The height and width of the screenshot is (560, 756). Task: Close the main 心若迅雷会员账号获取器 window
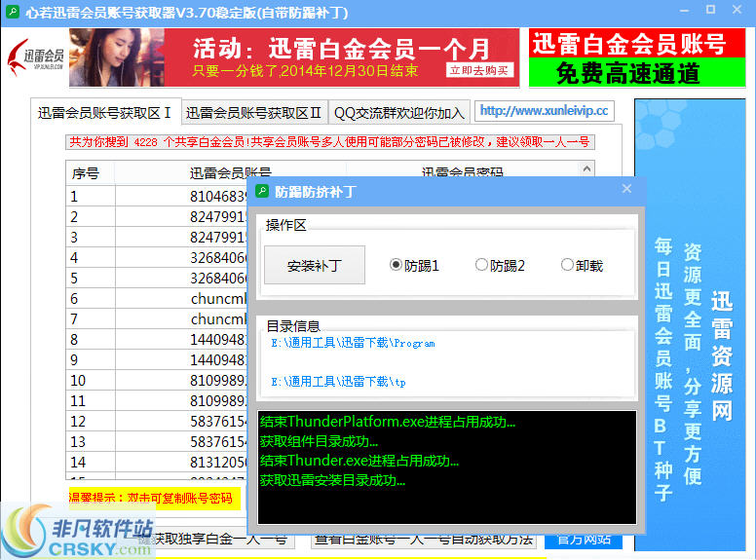click(737, 10)
